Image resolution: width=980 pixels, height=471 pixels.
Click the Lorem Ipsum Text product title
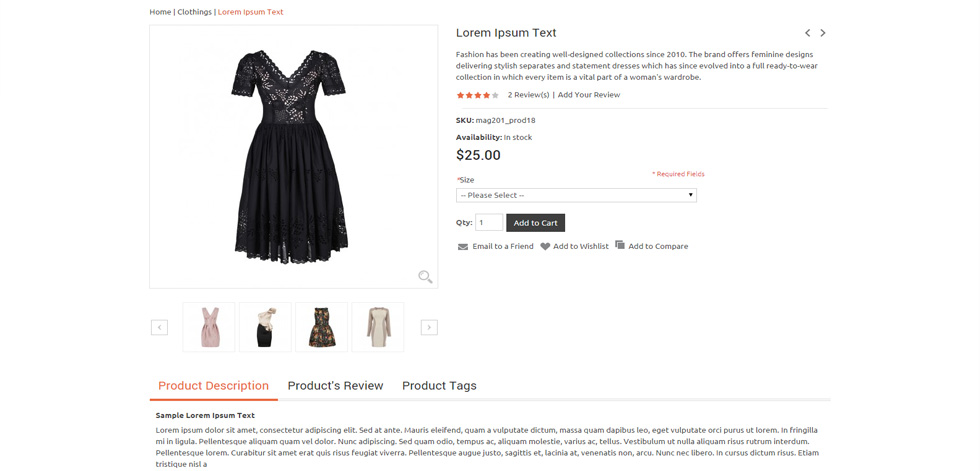[x=506, y=33]
